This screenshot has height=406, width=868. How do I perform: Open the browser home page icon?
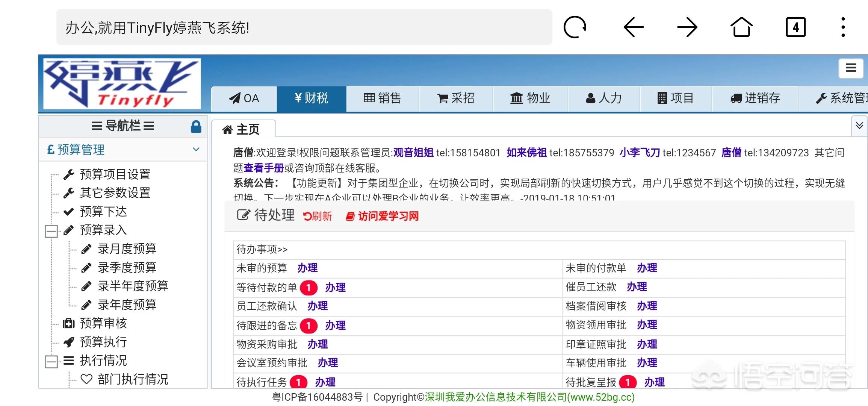pos(741,27)
